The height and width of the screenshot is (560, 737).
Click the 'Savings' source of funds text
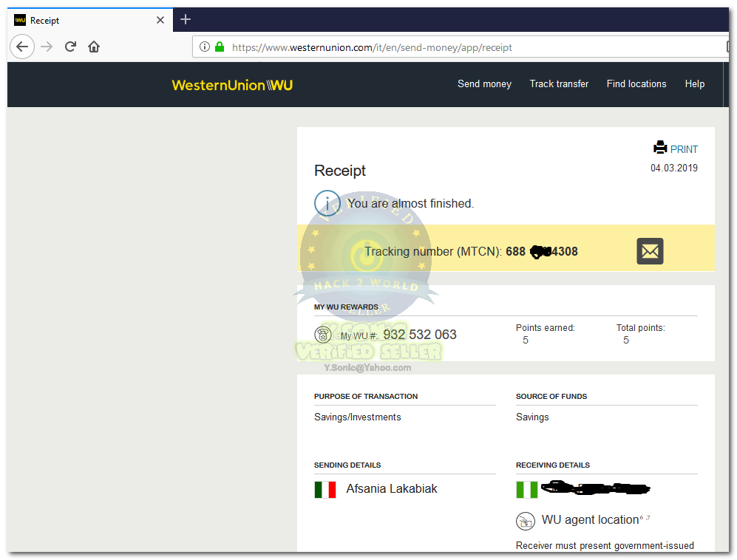[532, 417]
